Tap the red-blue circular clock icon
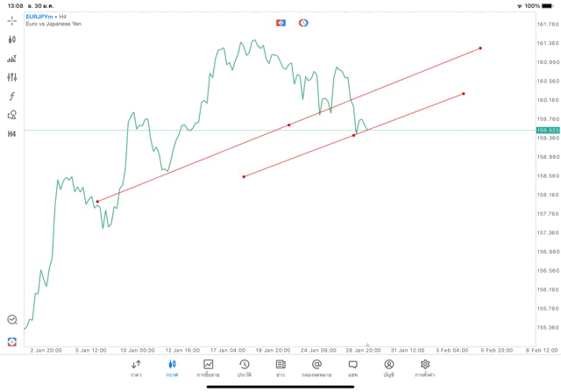Image resolution: width=561 pixels, height=392 pixels. click(303, 22)
